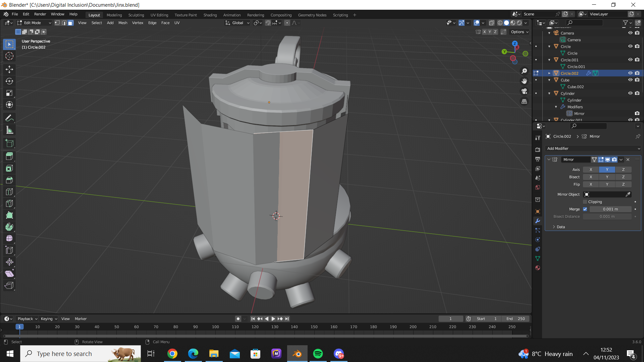Select the Extrude Region tool
Image resolution: width=644 pixels, height=362 pixels.
click(x=9, y=156)
